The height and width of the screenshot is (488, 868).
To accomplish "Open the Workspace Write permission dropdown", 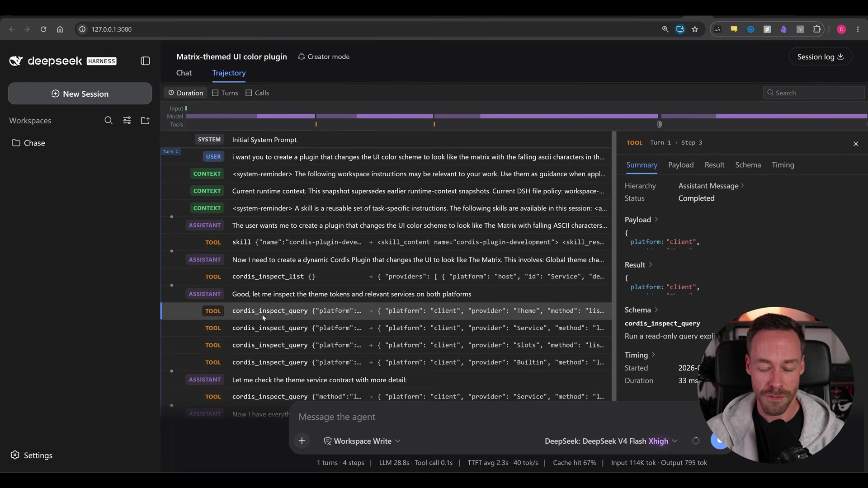I will click(362, 441).
